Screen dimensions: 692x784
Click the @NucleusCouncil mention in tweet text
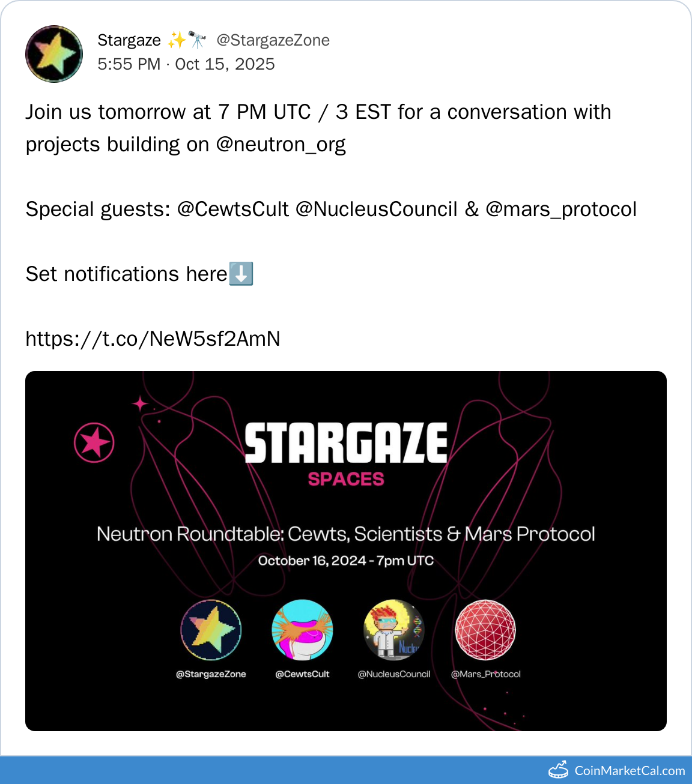(377, 210)
